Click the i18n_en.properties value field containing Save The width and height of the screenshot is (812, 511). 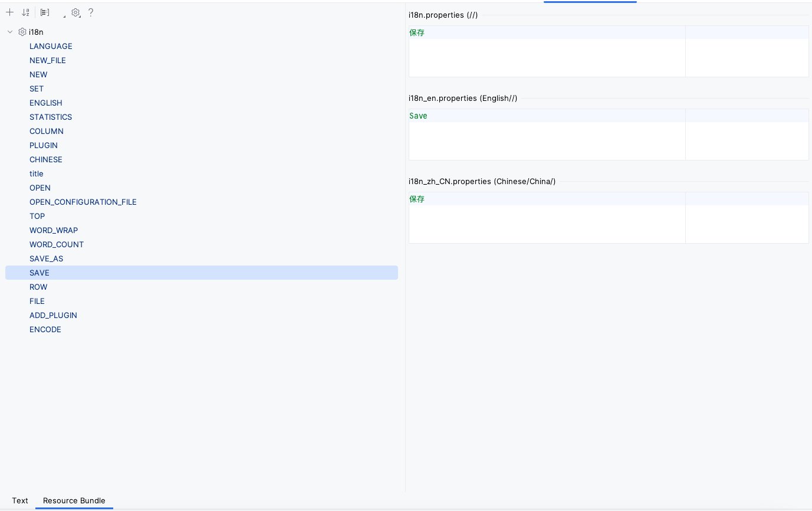pos(547,135)
